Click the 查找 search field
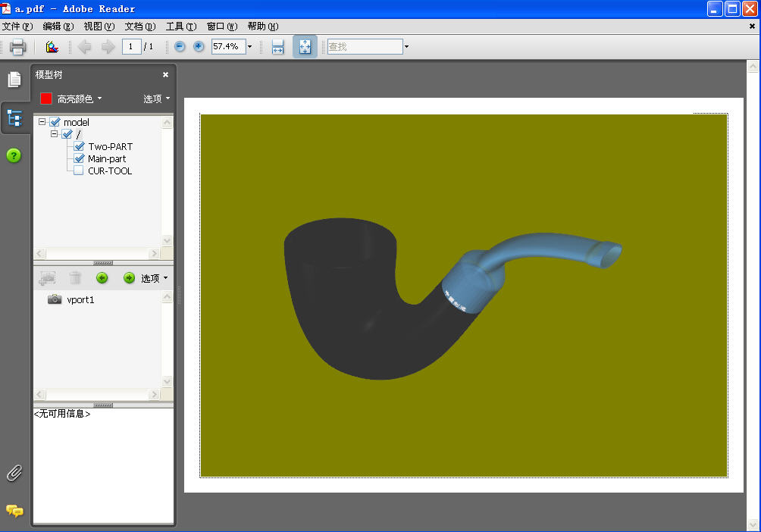 (365, 46)
